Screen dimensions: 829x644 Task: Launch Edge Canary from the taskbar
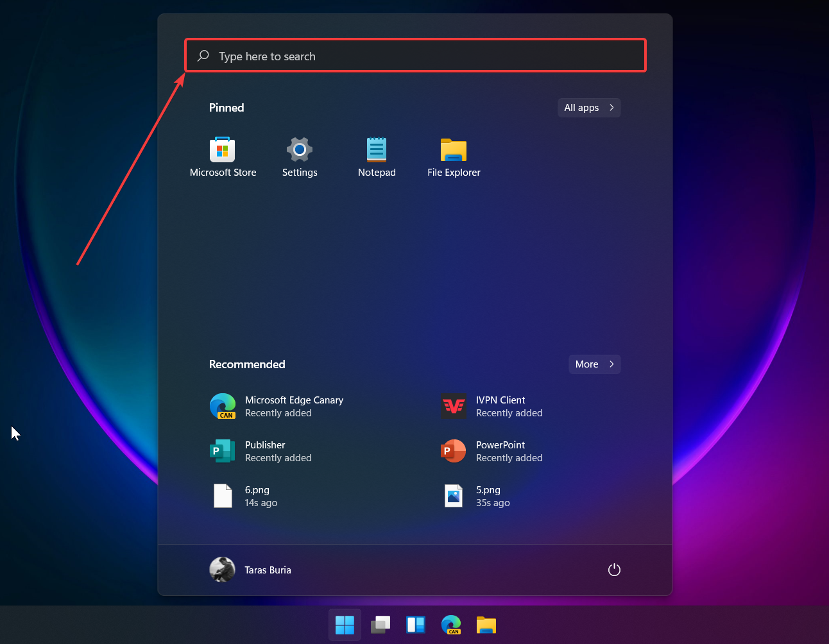450,624
